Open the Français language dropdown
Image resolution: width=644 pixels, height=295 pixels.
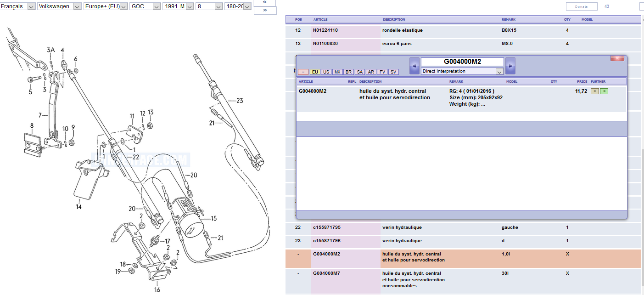pos(18,6)
